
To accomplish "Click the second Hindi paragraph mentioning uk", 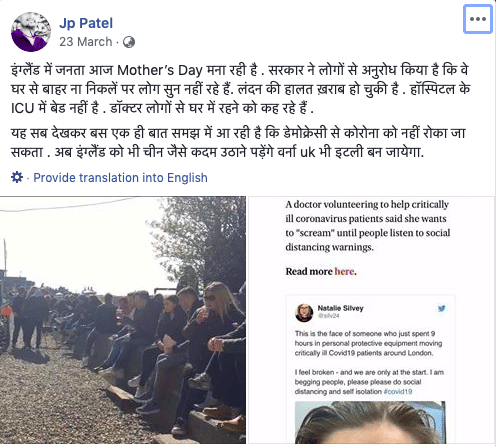I will (x=238, y=142).
